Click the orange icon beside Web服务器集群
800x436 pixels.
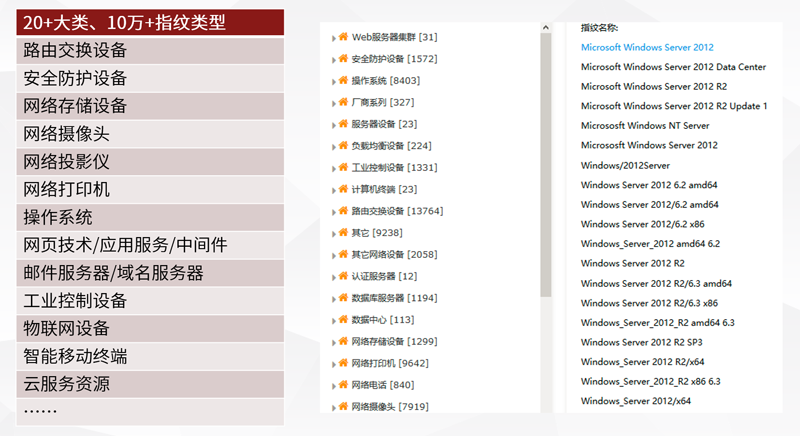tap(343, 37)
